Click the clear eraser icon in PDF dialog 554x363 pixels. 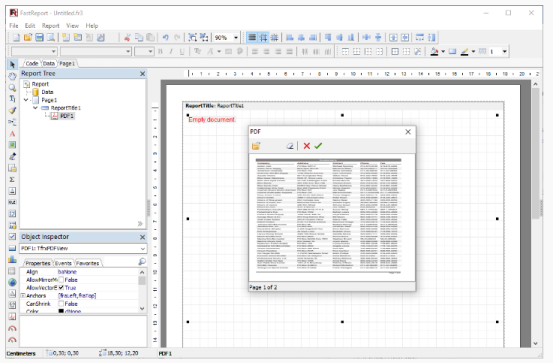(x=290, y=146)
